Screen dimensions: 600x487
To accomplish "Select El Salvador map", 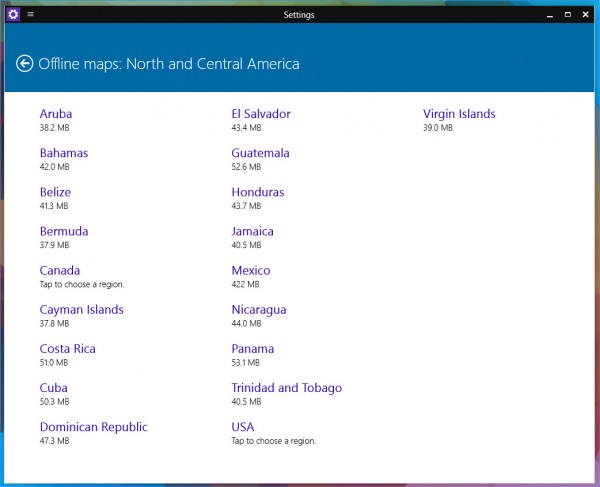I will 261,114.
